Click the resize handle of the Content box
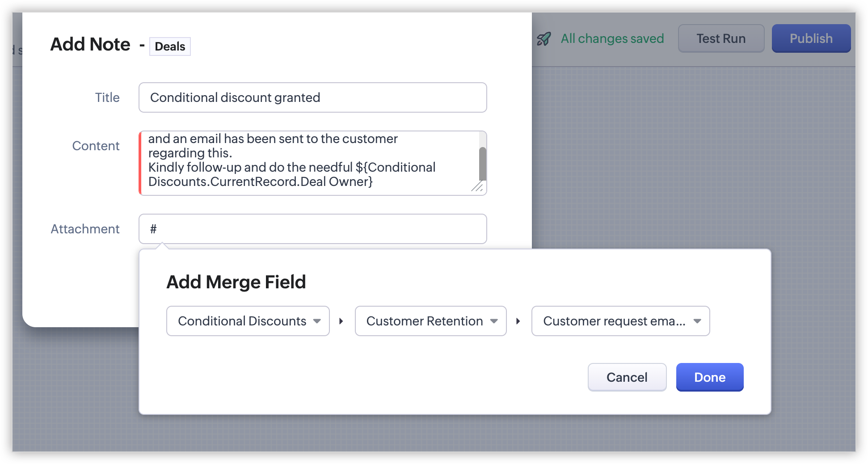This screenshot has width=868, height=464. 477,186
